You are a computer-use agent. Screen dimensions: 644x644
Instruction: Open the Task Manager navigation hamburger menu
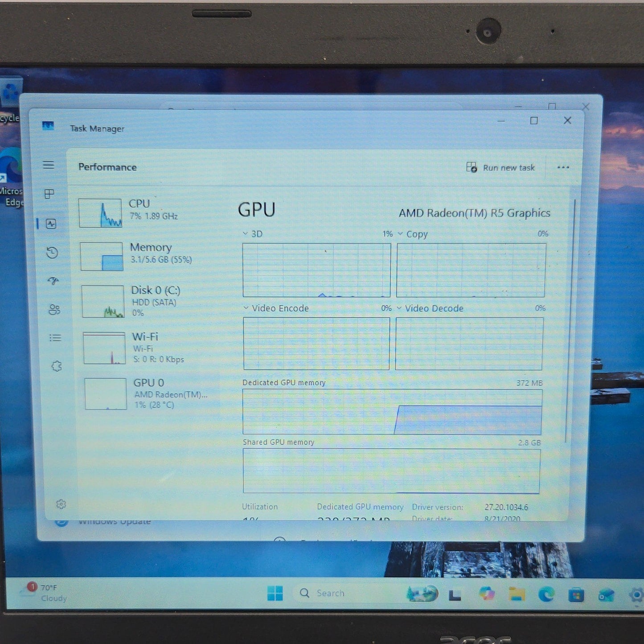pos(49,165)
